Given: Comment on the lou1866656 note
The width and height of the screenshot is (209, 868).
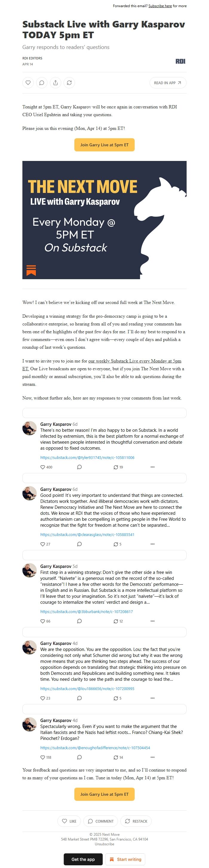Looking at the screenshot, I should click(79, 698).
